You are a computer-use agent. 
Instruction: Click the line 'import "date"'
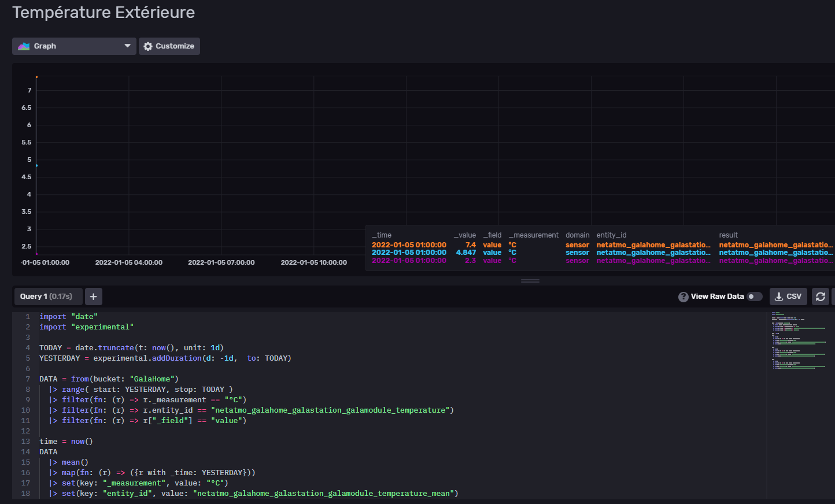click(x=68, y=317)
